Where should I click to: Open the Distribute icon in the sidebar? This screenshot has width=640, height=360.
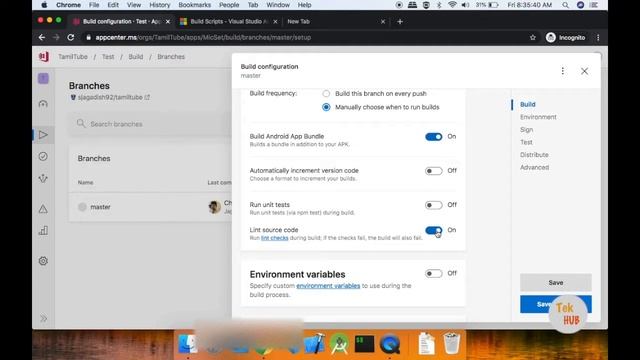click(x=43, y=178)
